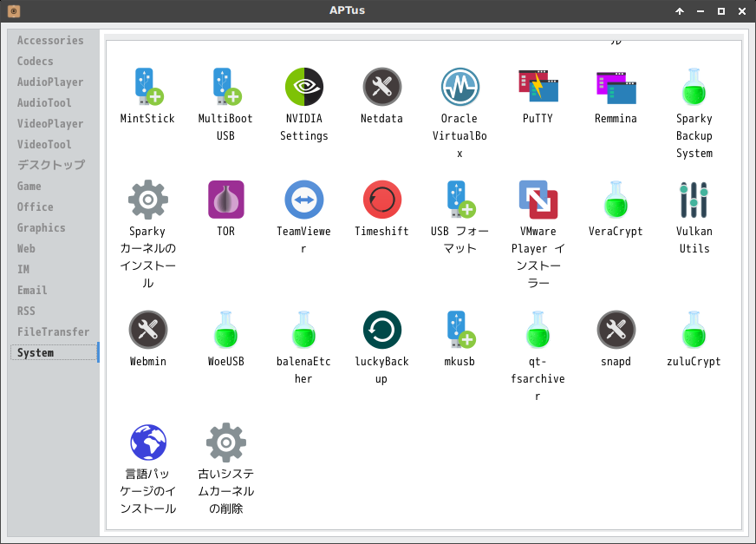Switch to the デスクトップ category
The height and width of the screenshot is (544, 756).
51,165
